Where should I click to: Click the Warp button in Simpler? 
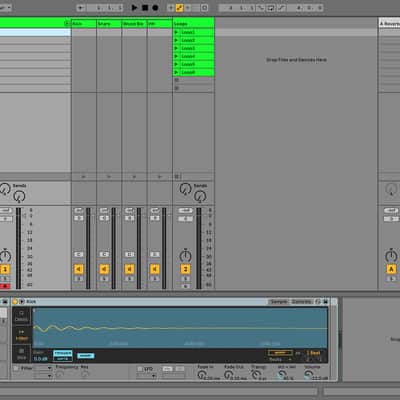(x=280, y=353)
